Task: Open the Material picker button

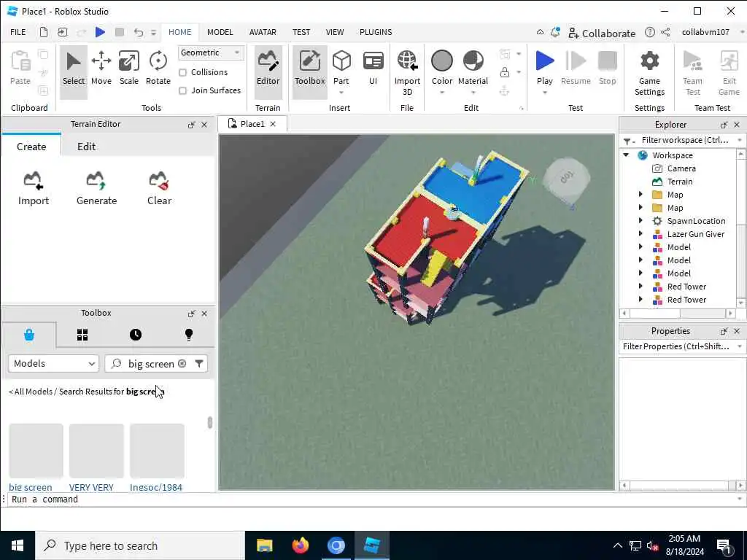Action: [x=473, y=69]
